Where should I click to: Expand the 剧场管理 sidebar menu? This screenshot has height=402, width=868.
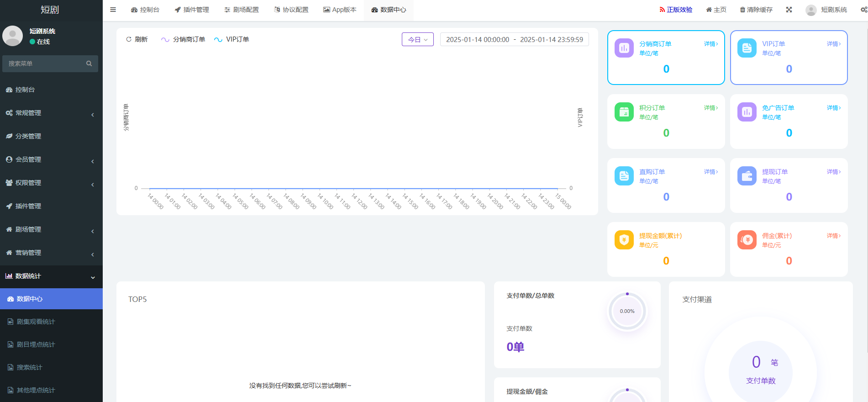[51, 229]
